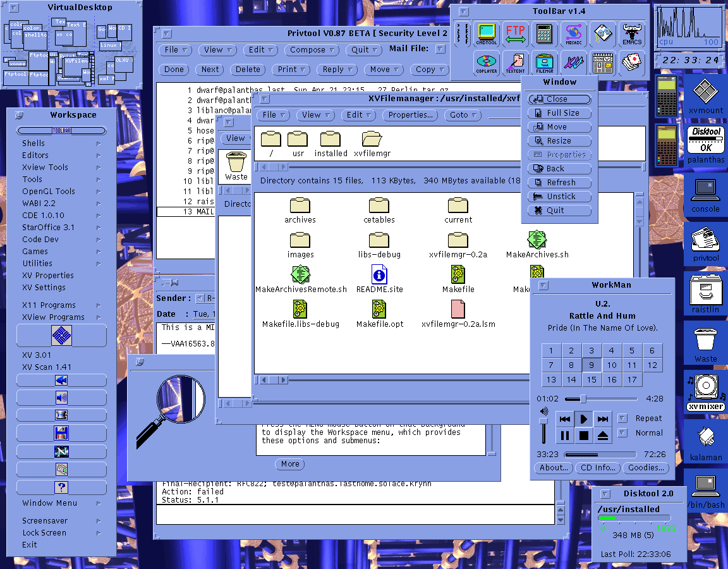The image size is (728, 569).
Task: Open MakeArchives.sh file in XVFilemanager
Action: coord(537,244)
